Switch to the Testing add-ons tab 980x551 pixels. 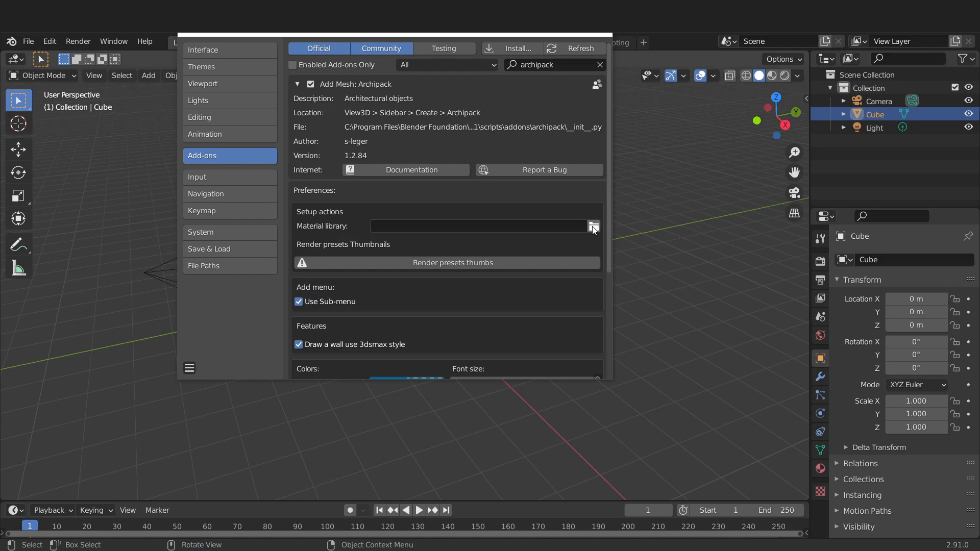point(444,48)
